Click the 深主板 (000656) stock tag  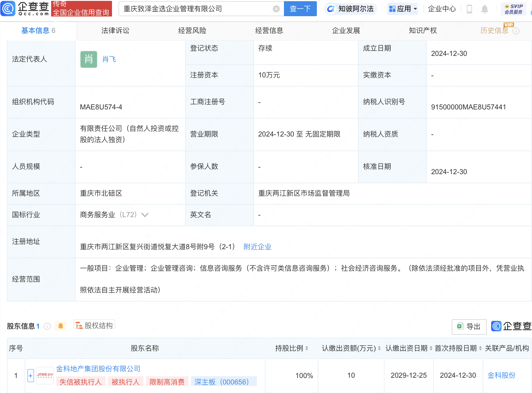tap(224, 382)
